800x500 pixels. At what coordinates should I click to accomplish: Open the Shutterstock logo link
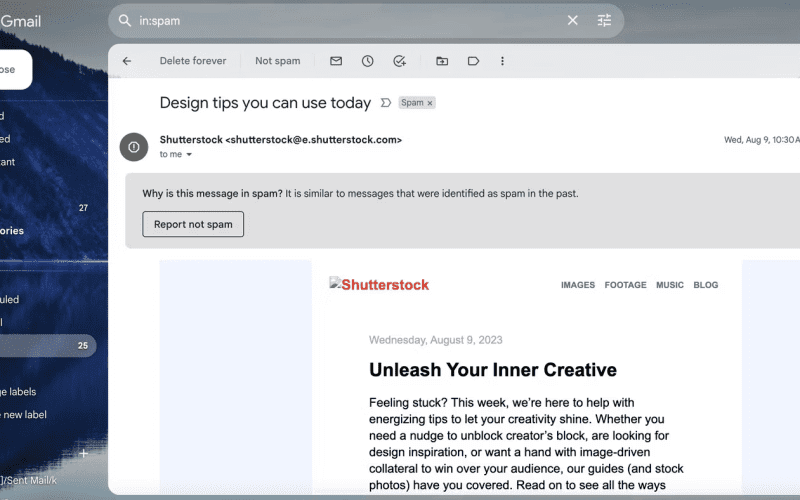pyautogui.click(x=379, y=284)
